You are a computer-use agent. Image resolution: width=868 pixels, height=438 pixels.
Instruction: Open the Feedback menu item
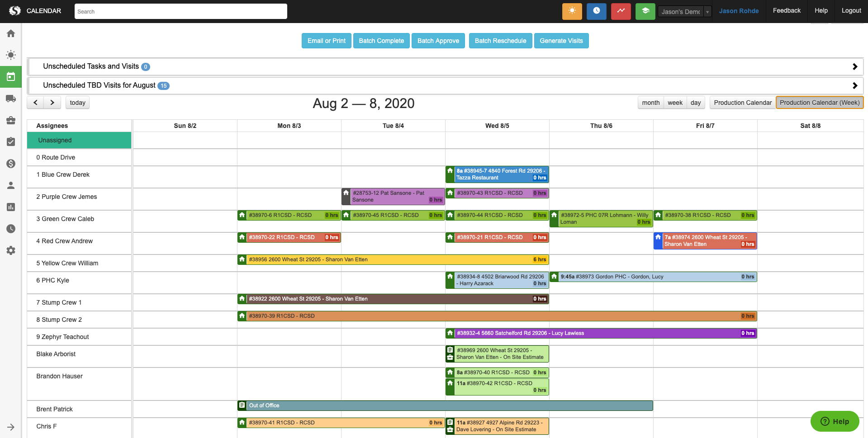(786, 10)
